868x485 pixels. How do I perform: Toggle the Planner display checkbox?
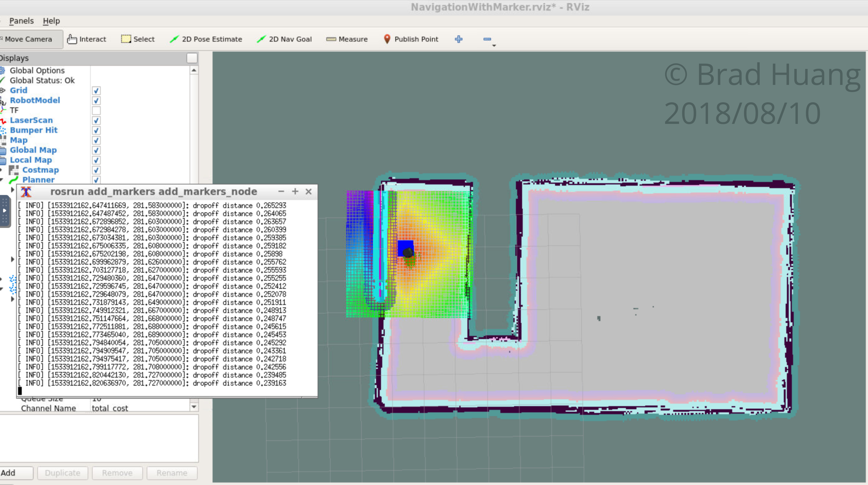96,180
